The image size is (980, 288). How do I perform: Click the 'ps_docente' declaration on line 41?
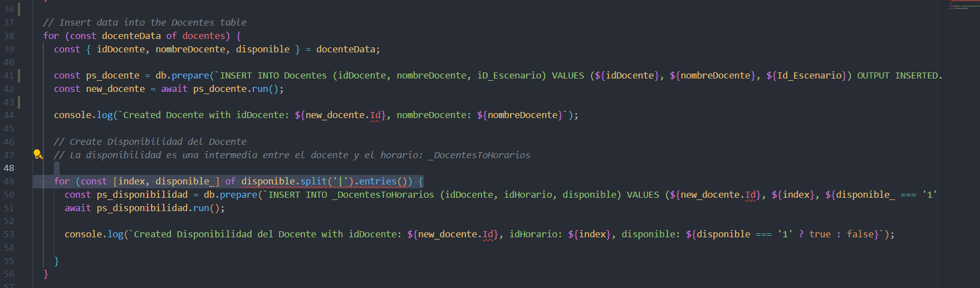click(x=112, y=75)
